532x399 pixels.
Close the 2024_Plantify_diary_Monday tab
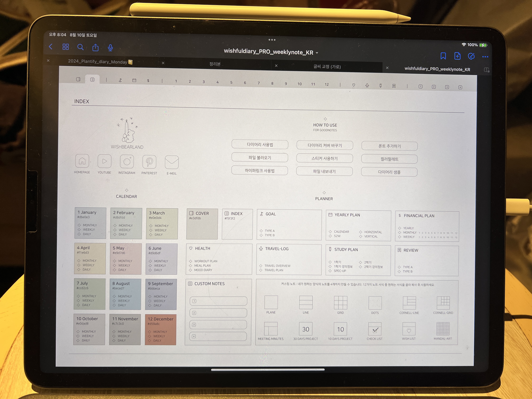48,60
